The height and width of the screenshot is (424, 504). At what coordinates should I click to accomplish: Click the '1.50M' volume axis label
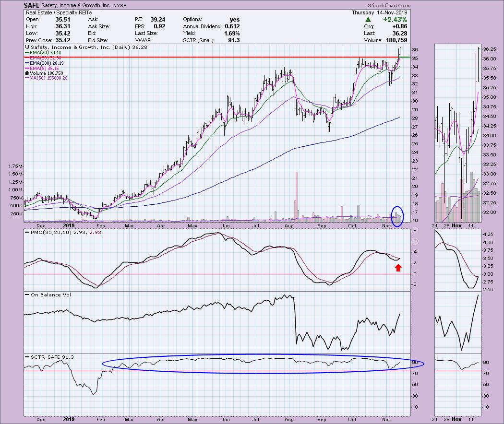click(15, 174)
